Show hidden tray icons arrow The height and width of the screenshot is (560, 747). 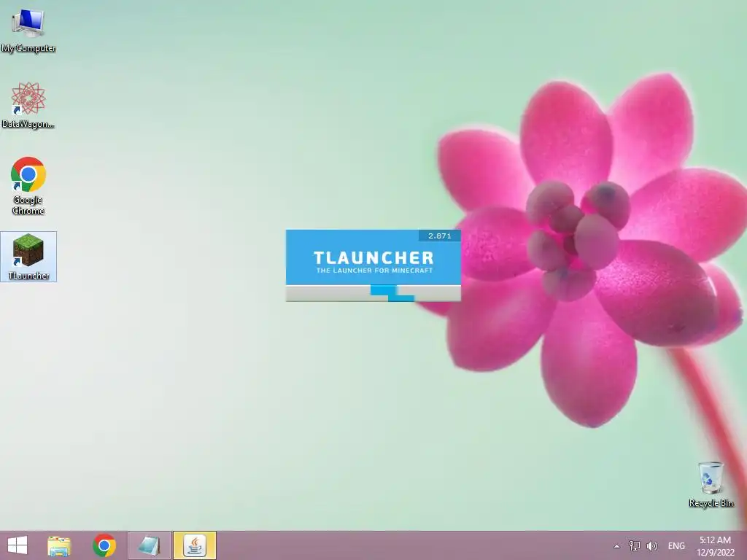point(616,546)
